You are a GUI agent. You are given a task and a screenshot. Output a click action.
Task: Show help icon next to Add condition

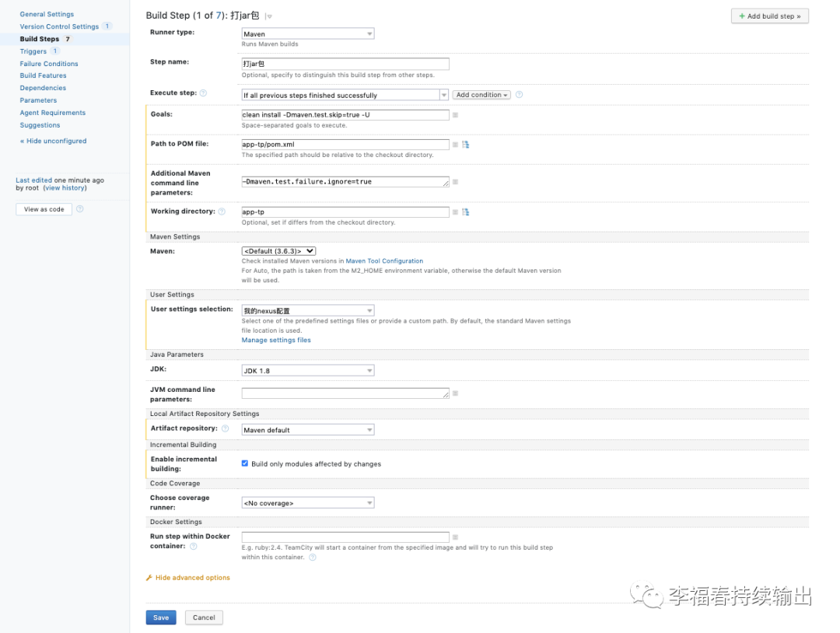519,95
